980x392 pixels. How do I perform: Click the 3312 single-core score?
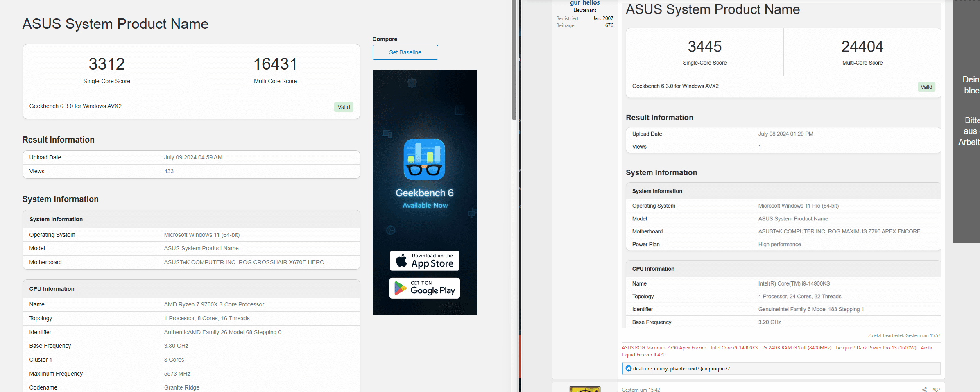click(107, 64)
